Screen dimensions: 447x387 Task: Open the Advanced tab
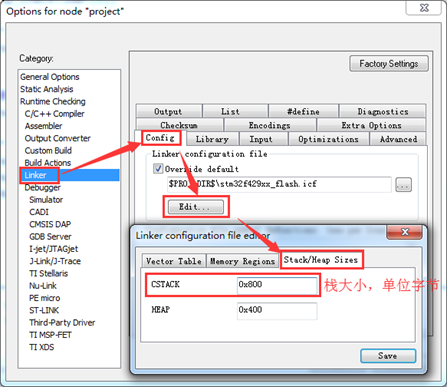point(398,139)
